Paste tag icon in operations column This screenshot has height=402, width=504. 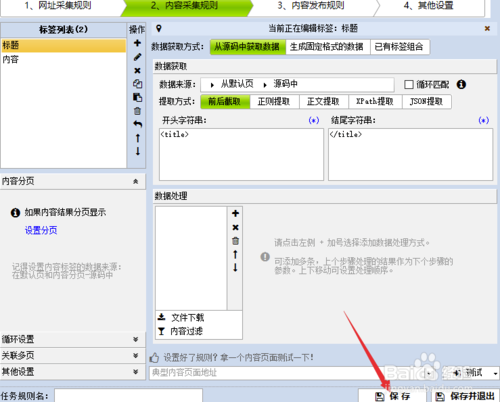pos(137,97)
